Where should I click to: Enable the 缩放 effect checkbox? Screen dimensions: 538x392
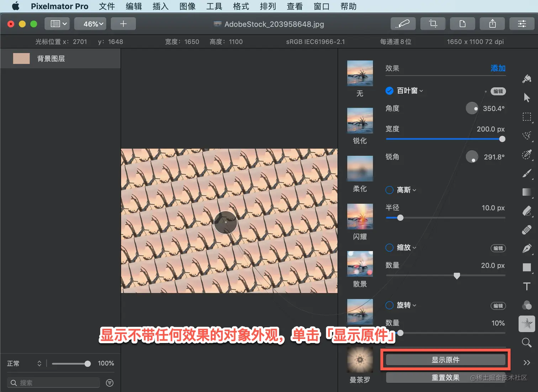point(389,247)
